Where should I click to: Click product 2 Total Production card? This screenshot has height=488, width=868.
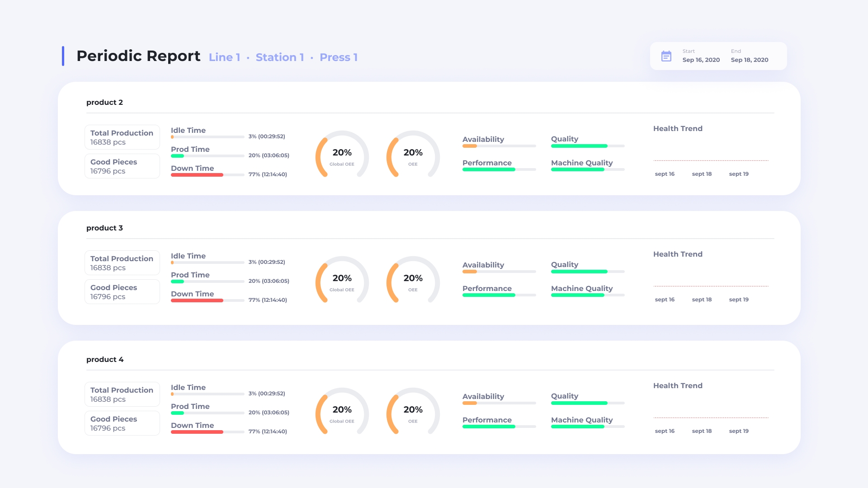tap(122, 137)
